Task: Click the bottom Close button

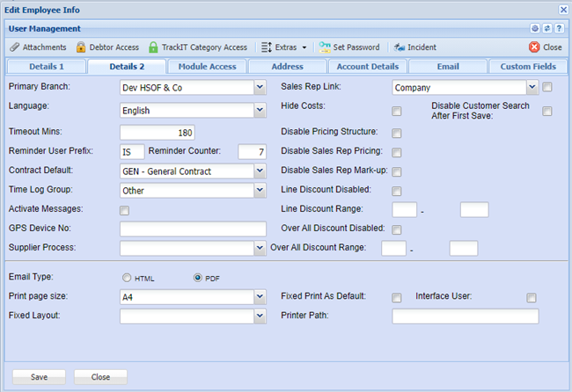Action: click(x=100, y=376)
